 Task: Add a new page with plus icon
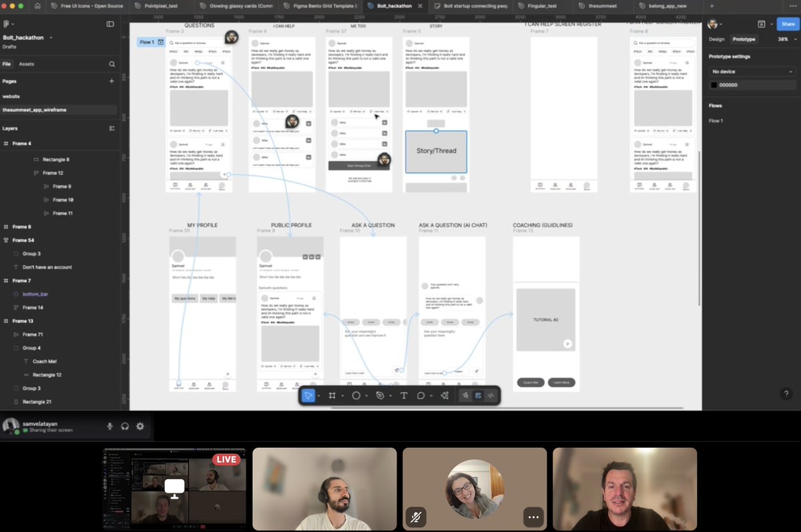click(x=111, y=81)
